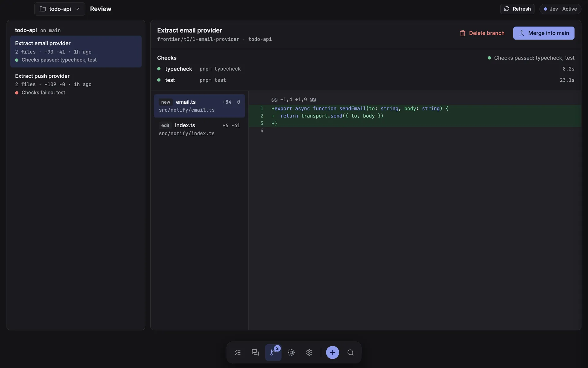
Task: Open the tasks checklist icon in dock
Action: (237, 352)
